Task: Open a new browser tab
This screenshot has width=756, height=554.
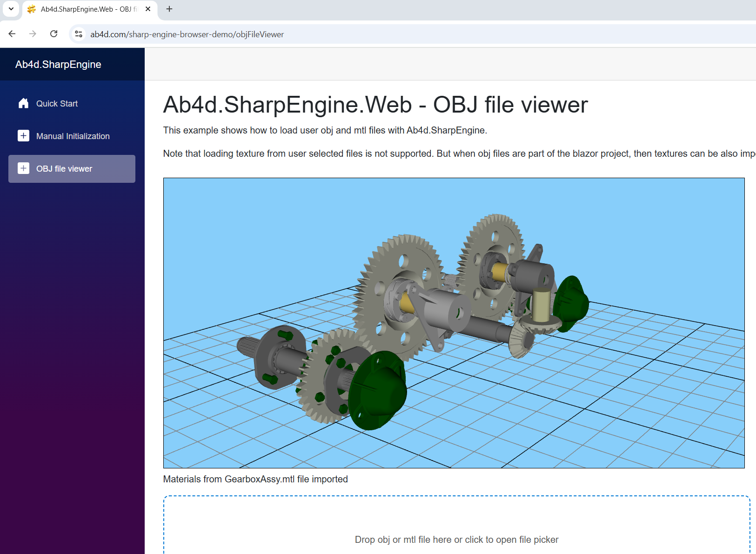Action: point(169,9)
